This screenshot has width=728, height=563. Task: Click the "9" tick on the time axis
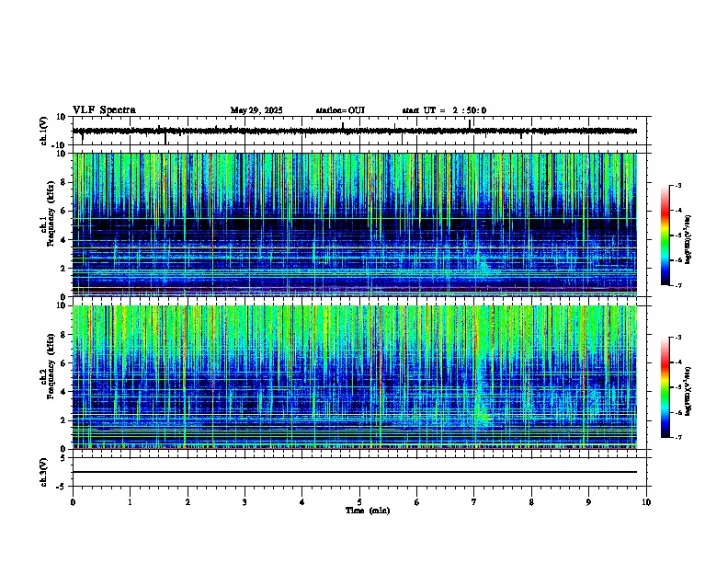[x=588, y=502]
